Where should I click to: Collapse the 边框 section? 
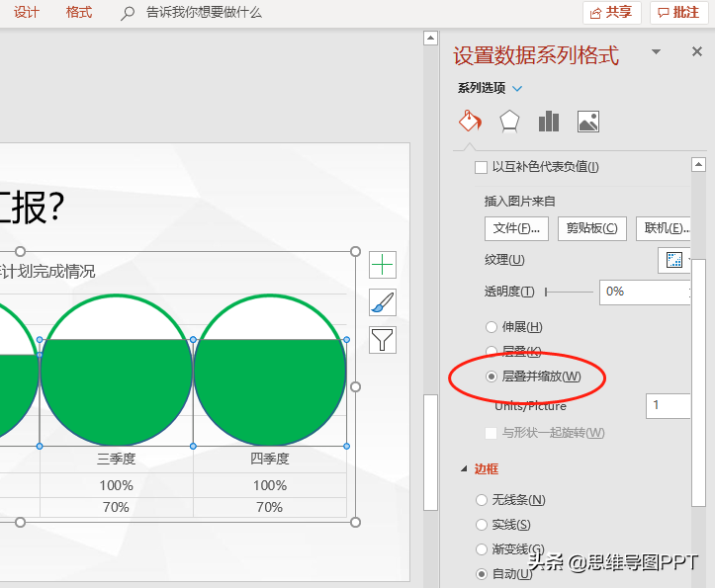coord(464,468)
